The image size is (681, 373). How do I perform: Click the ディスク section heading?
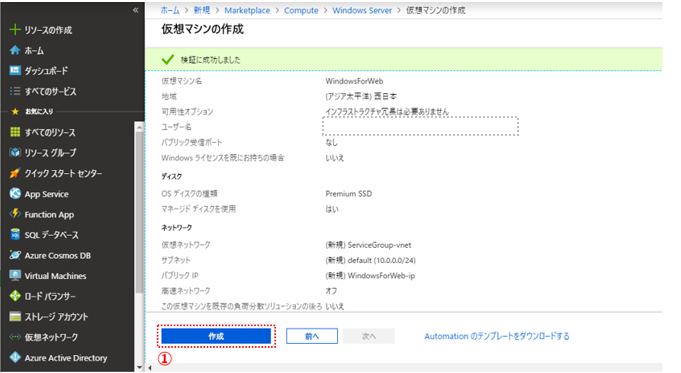[x=172, y=176]
